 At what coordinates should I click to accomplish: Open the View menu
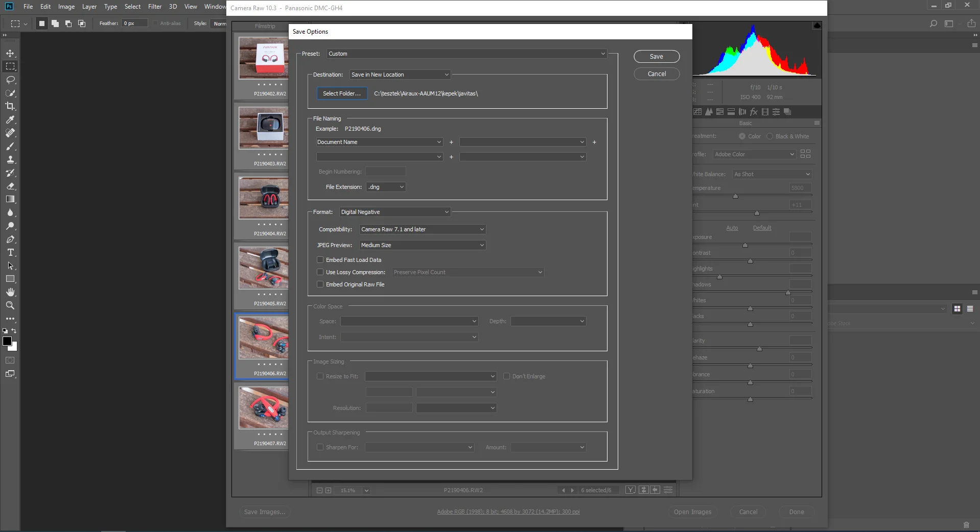[x=191, y=7]
